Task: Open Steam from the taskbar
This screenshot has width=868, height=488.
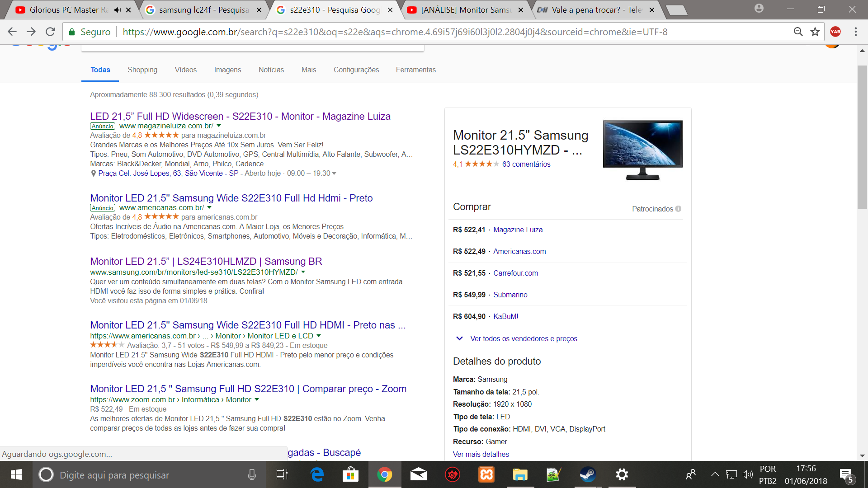Action: [588, 474]
